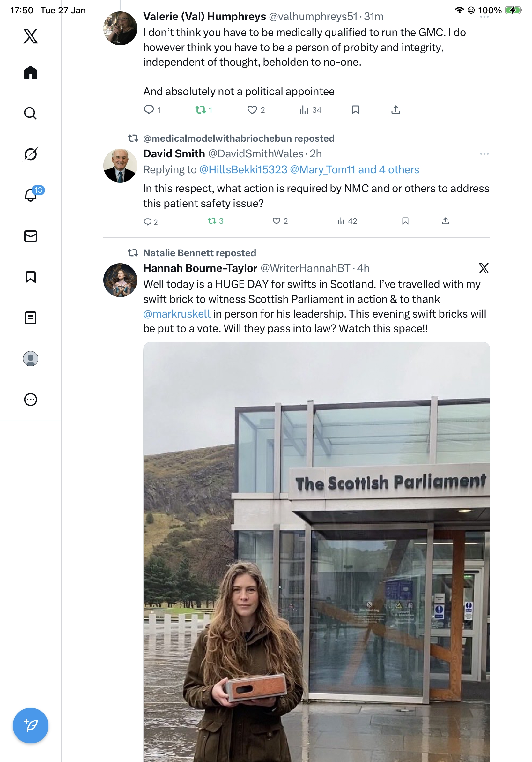The image size is (532, 762).
Task: Open Lists icon in sidebar
Action: pos(31,317)
